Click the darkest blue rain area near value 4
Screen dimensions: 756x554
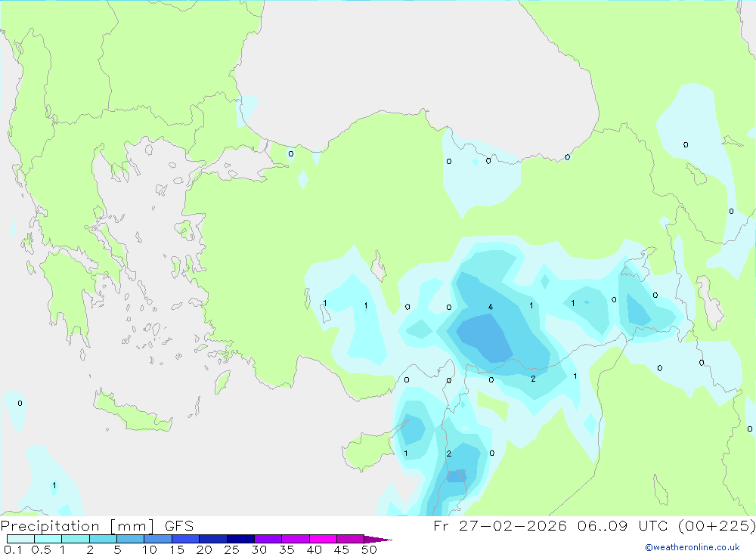pos(485,338)
